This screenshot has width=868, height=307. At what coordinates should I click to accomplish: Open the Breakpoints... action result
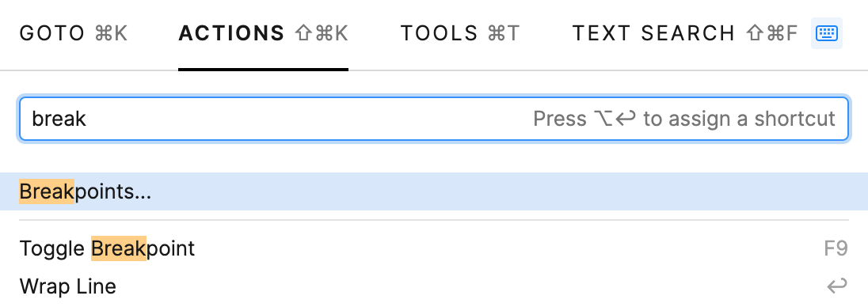434,191
